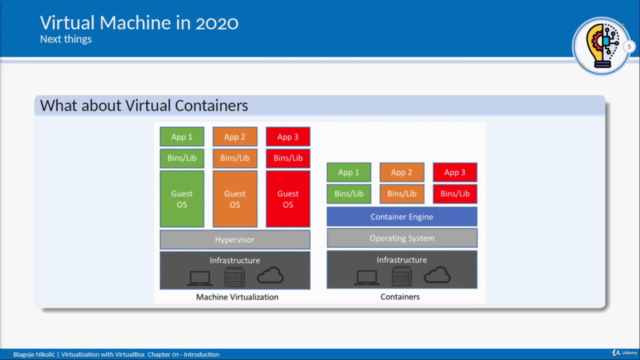Click the gray Operating System bar
This screenshot has height=360, width=640.
[402, 238]
